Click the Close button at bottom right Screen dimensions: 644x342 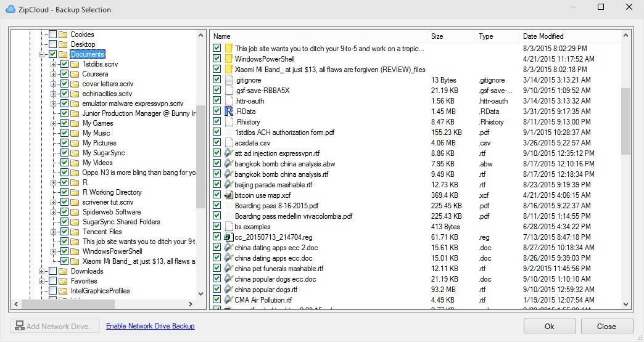pos(607,327)
